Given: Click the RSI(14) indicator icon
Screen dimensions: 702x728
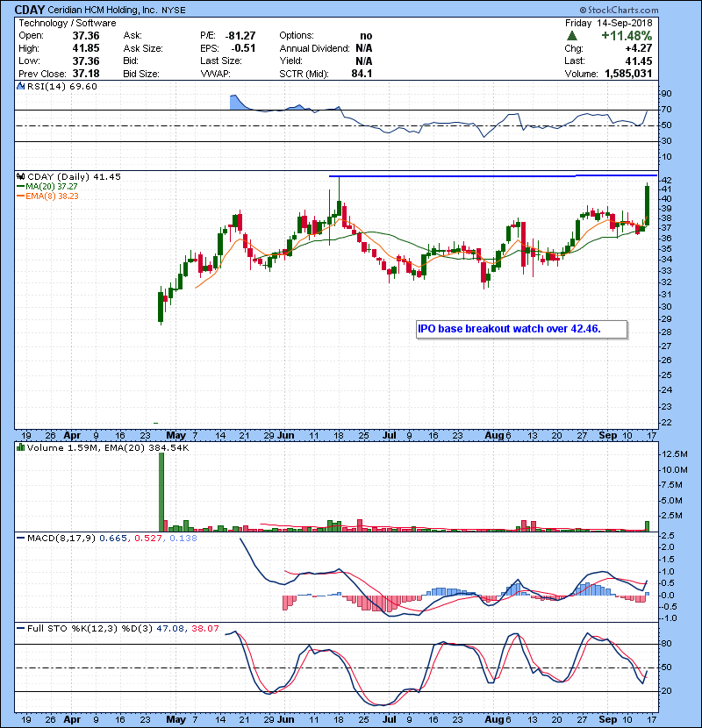Looking at the screenshot, I should [21, 86].
